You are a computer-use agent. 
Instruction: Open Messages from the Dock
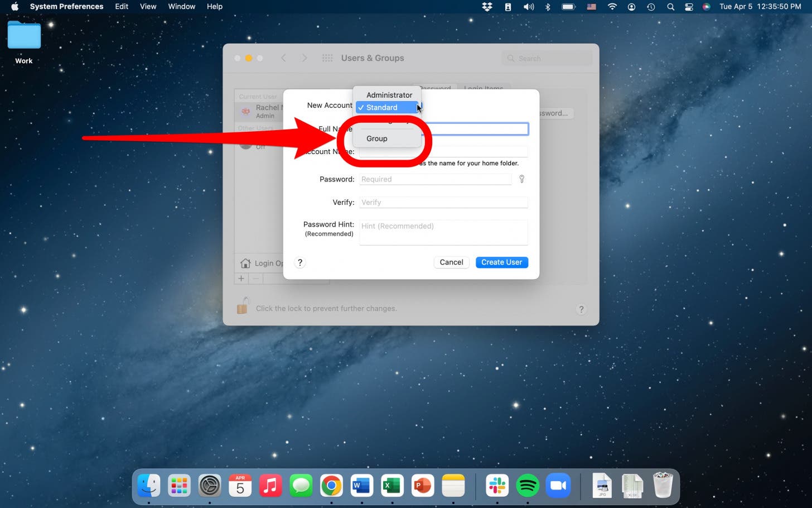pyautogui.click(x=301, y=486)
